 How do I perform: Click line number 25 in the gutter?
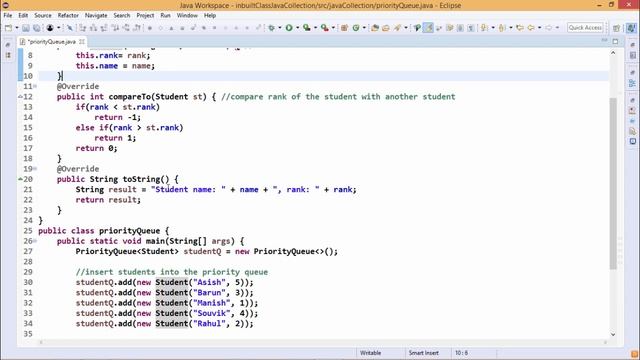27,231
